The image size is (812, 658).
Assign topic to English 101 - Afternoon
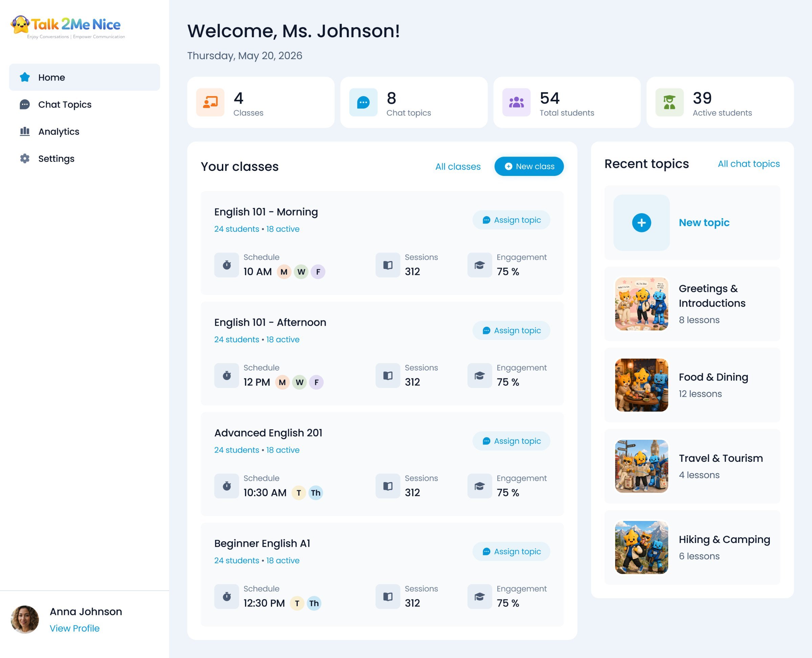tap(511, 331)
